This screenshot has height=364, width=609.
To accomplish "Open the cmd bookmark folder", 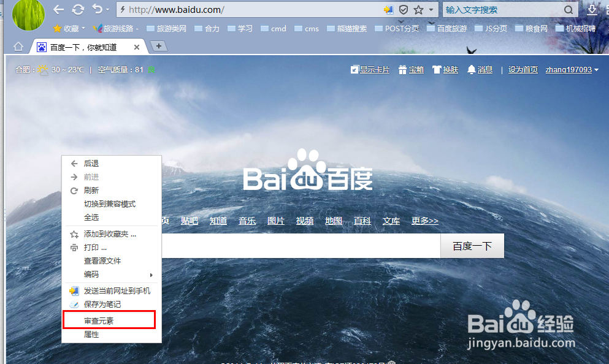I will pyautogui.click(x=274, y=28).
